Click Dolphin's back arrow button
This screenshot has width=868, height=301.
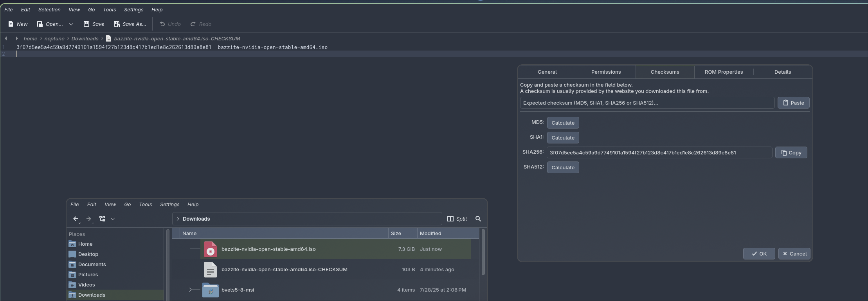[x=76, y=219]
